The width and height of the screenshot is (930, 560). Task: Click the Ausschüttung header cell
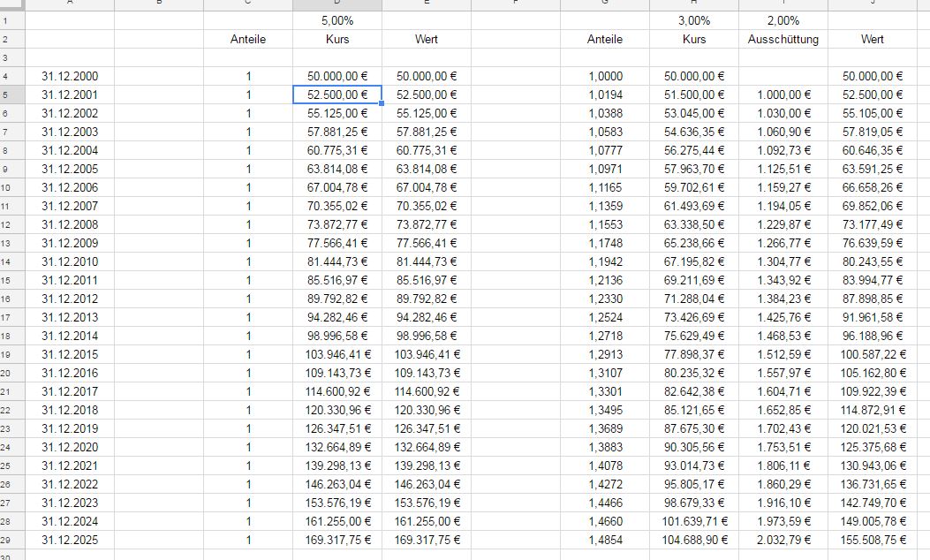click(783, 39)
